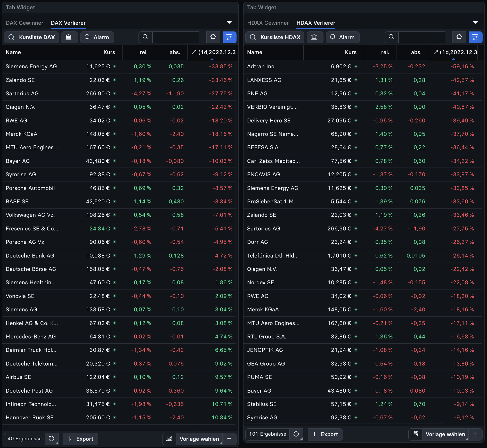Image resolution: width=487 pixels, height=448 pixels.
Task: Click the status dot beside Adtran Inc. price
Action: (356, 66)
